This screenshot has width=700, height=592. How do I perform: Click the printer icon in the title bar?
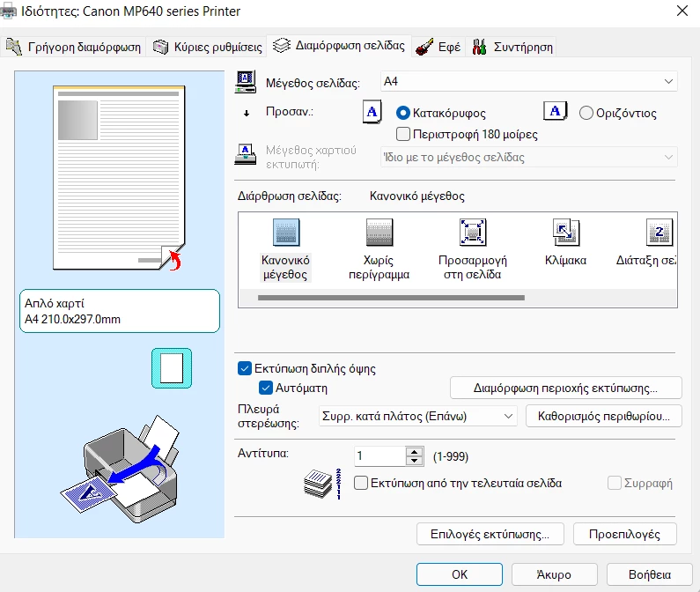(8, 11)
